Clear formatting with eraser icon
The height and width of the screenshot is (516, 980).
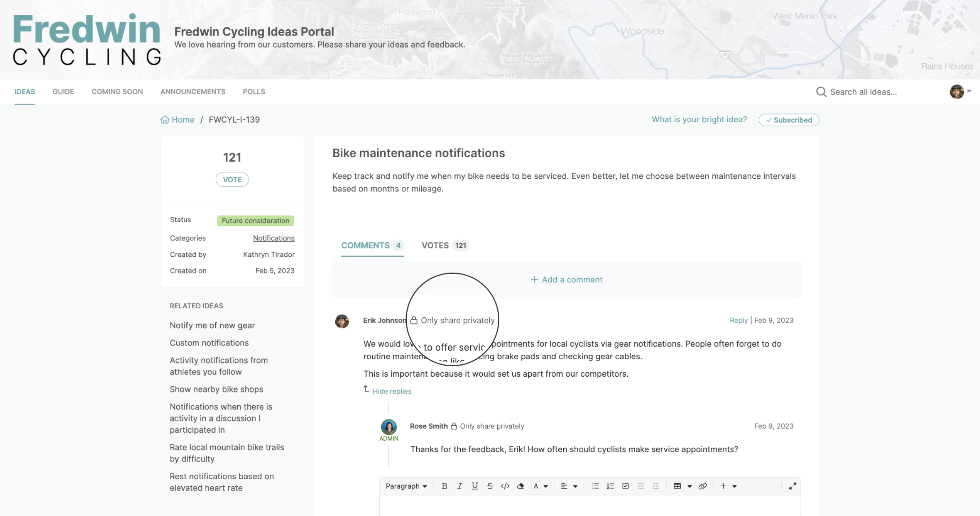pos(520,486)
